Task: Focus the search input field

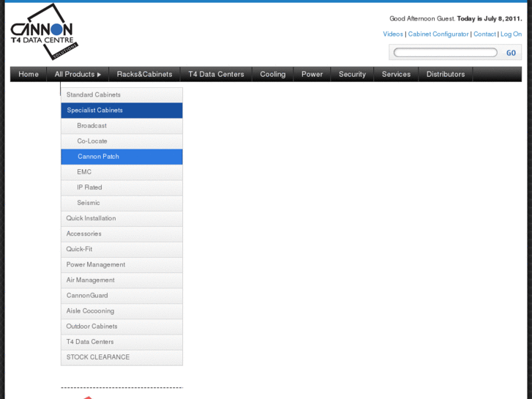Action: (x=446, y=53)
